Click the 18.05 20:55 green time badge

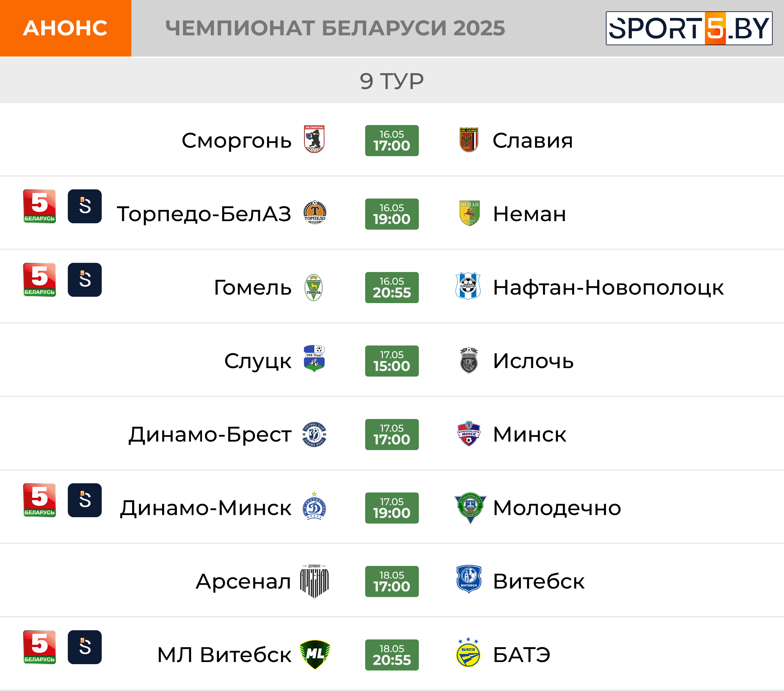(392, 655)
